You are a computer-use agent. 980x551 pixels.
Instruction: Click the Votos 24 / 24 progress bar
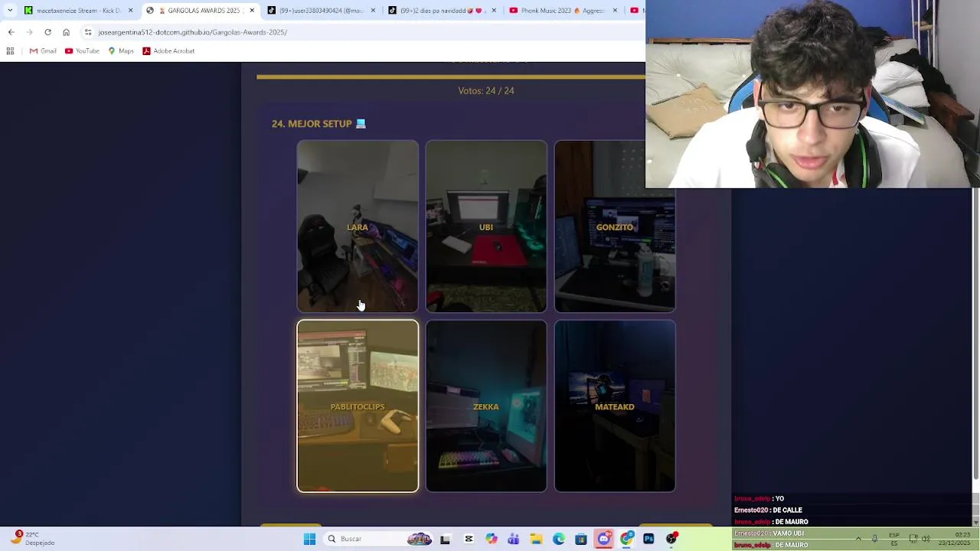point(451,77)
